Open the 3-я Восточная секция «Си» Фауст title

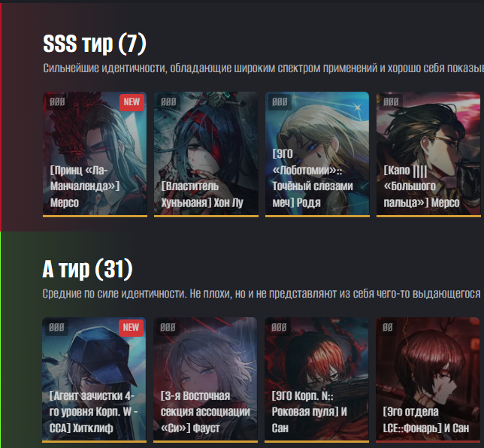pos(205,412)
